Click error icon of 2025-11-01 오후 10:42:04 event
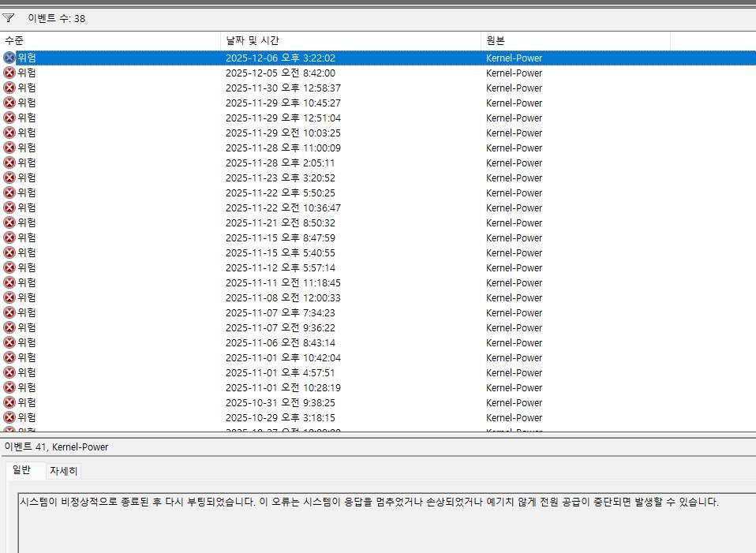This screenshot has height=553, width=756. (9, 357)
